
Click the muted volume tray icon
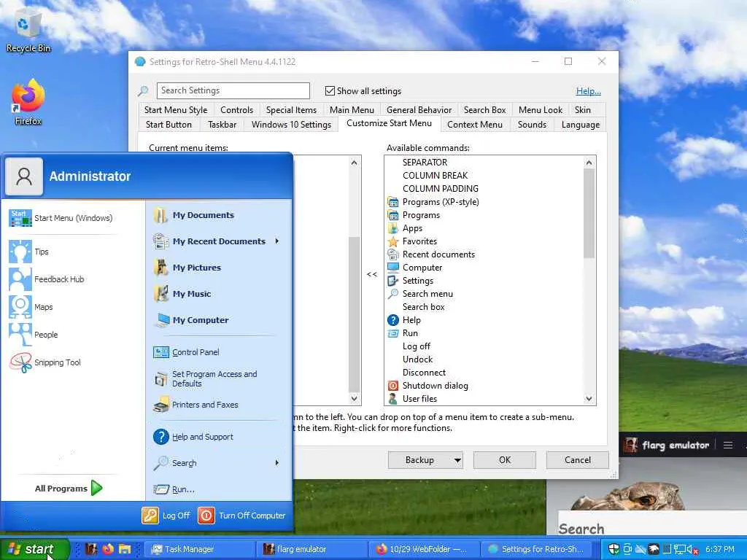click(692, 550)
